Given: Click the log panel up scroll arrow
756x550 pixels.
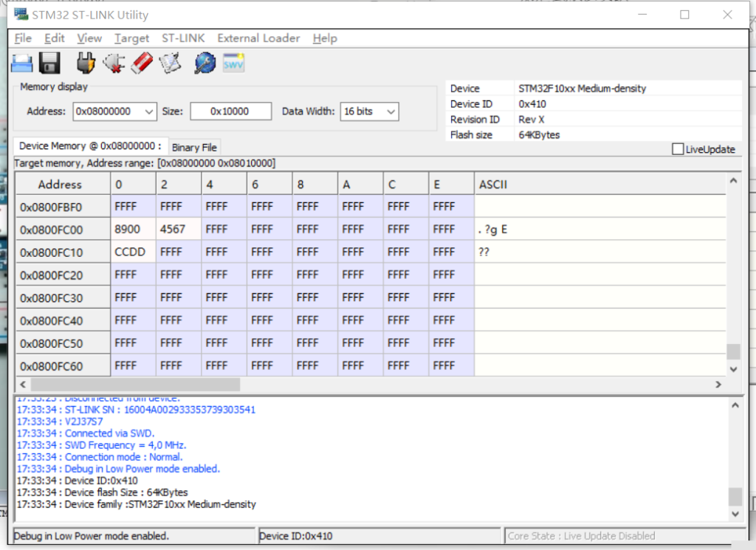Looking at the screenshot, I should [735, 405].
